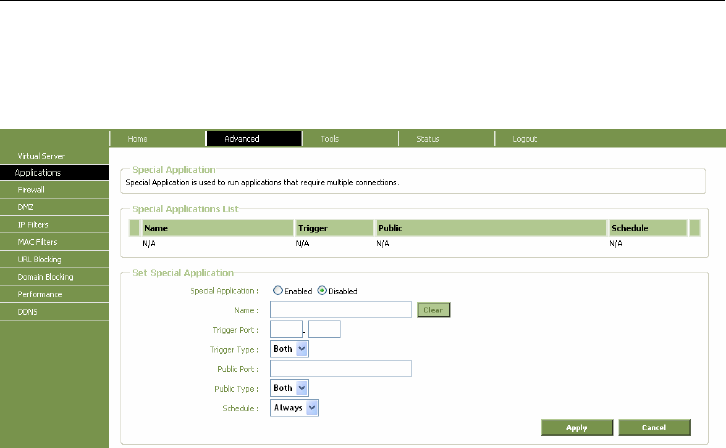
Task: Go to the Status tab
Action: tap(428, 139)
